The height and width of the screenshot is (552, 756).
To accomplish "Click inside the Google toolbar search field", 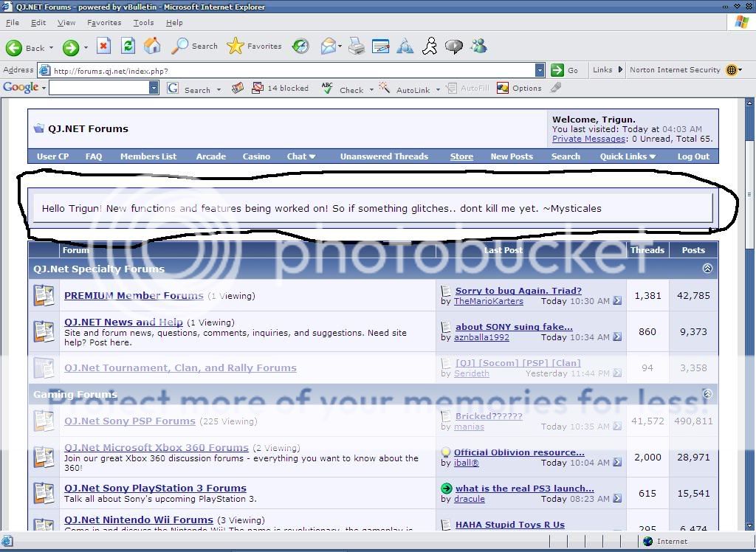I will [99, 88].
